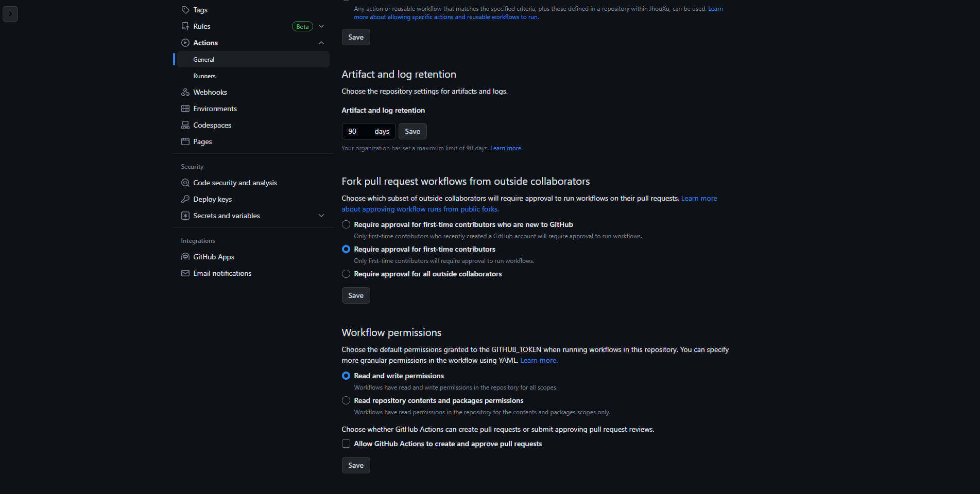This screenshot has width=980, height=494.
Task: Click the Webhooks icon in settings sidebar
Action: click(185, 92)
